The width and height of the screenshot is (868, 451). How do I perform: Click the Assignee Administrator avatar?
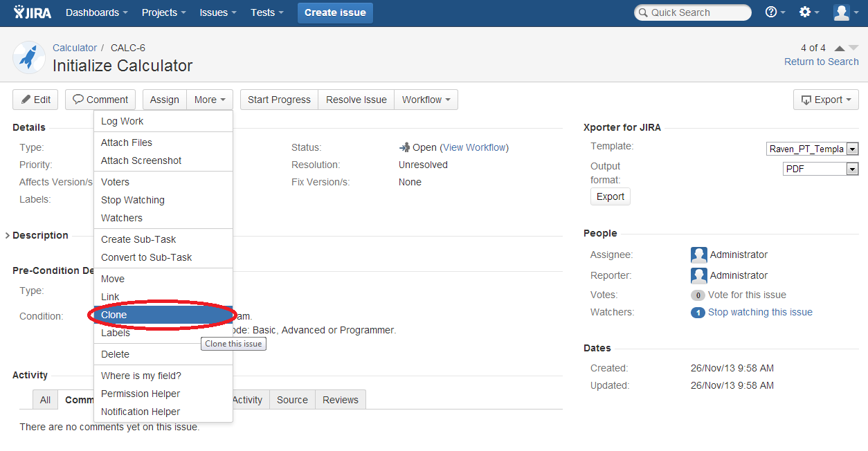point(698,255)
